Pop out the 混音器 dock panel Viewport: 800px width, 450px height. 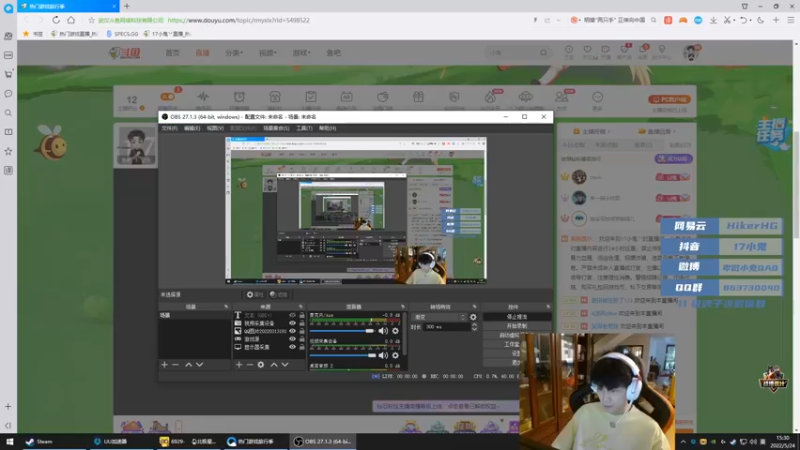[x=403, y=307]
